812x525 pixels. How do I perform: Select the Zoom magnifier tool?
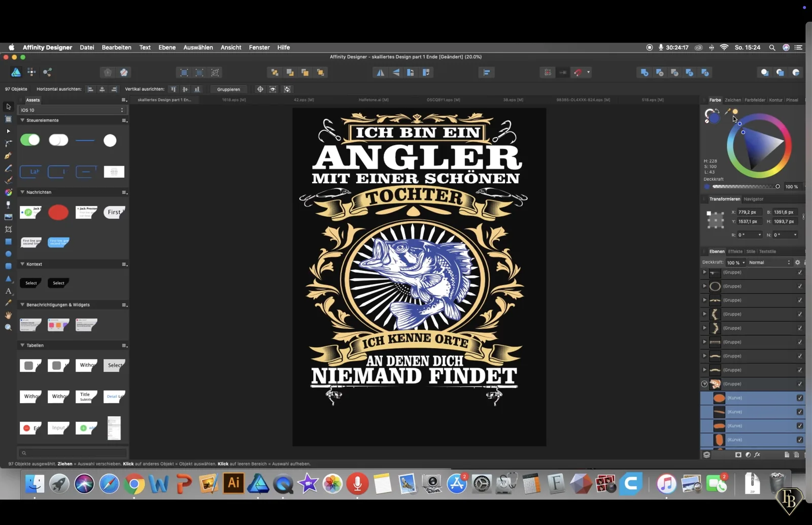click(x=8, y=327)
